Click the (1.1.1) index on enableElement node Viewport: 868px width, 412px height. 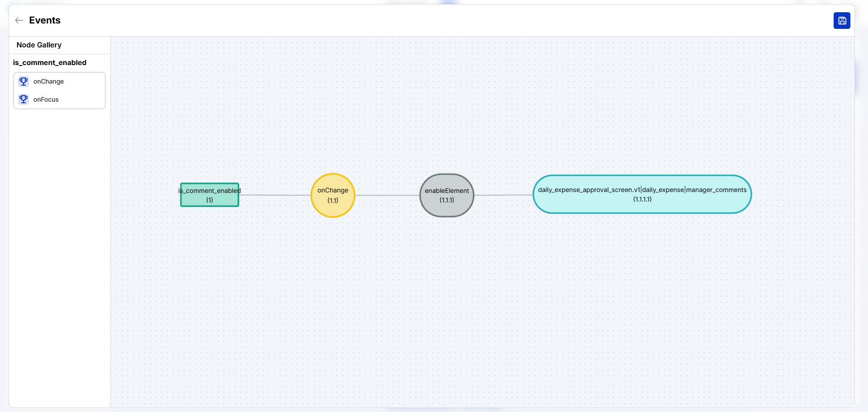[447, 200]
